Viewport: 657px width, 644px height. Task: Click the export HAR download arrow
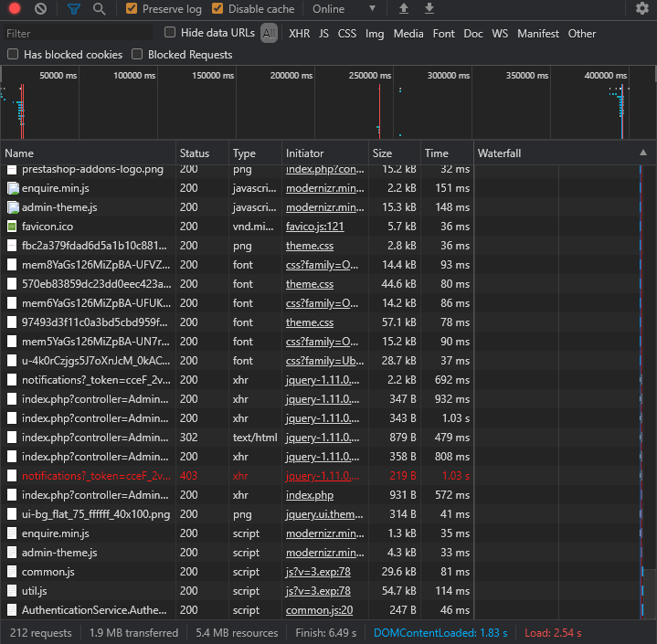click(x=429, y=9)
